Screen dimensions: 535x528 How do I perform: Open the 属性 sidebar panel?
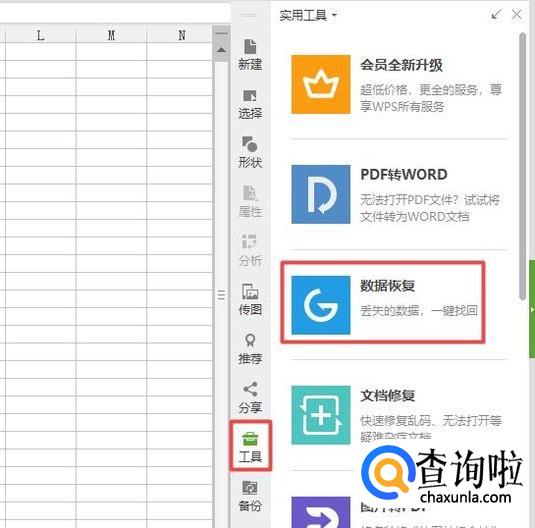tap(250, 202)
